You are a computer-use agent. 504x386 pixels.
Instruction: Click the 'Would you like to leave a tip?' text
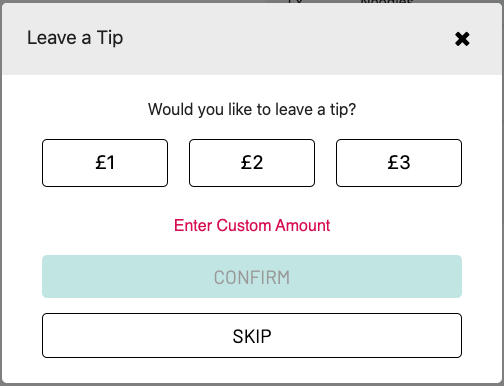(252, 110)
